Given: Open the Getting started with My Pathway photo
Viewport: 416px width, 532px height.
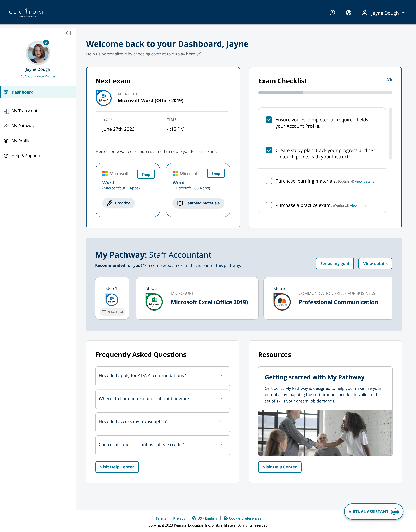Looking at the screenshot, I should [x=325, y=433].
